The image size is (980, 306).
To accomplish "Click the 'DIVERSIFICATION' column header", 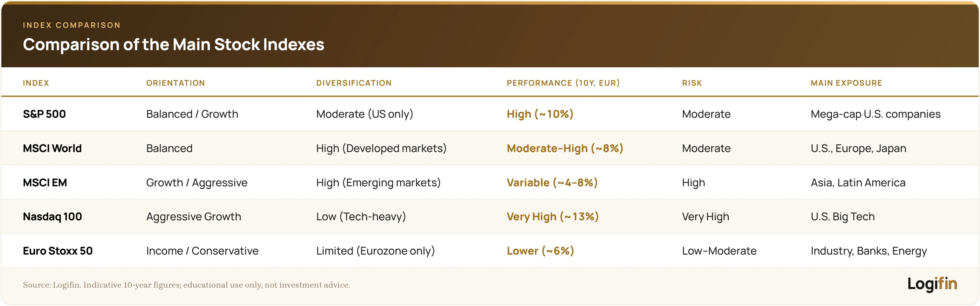I will coord(354,83).
